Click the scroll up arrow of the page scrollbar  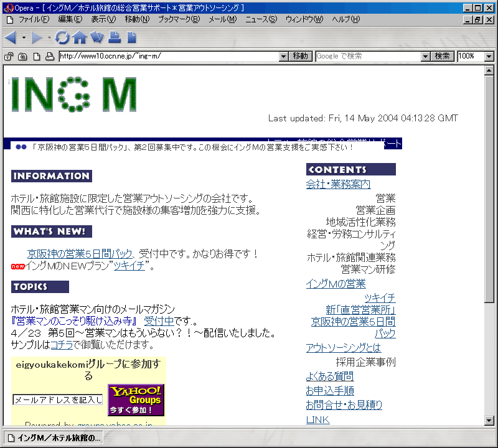(489, 70)
